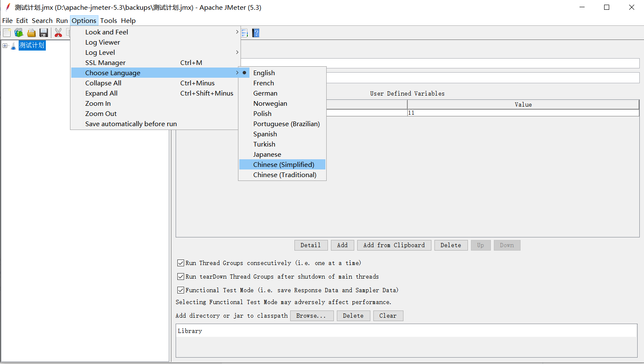Click the Save floppy disk icon

pos(44,33)
